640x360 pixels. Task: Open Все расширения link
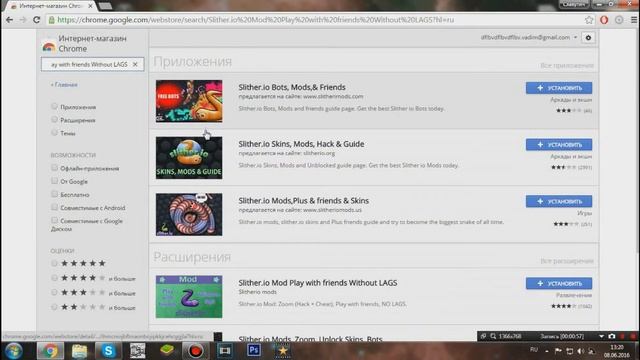[x=567, y=261]
